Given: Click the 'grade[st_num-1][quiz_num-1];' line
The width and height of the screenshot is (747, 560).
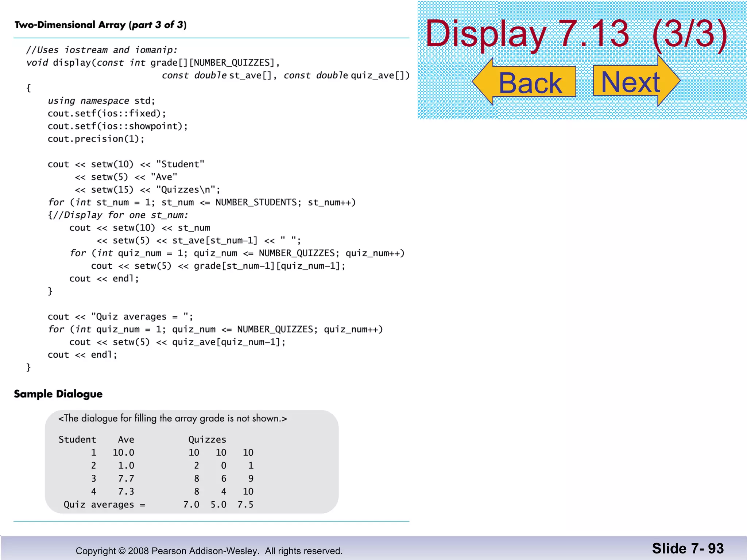Looking at the screenshot, I should coord(218,266).
